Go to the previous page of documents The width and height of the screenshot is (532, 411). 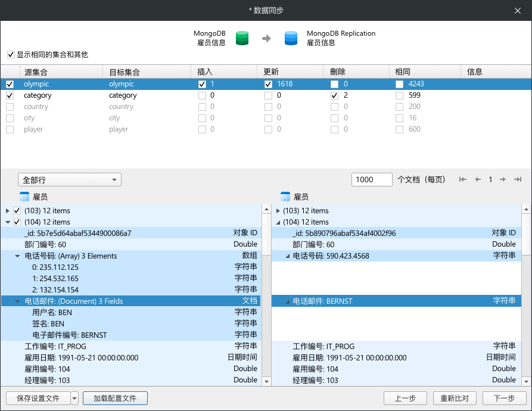tap(477, 180)
